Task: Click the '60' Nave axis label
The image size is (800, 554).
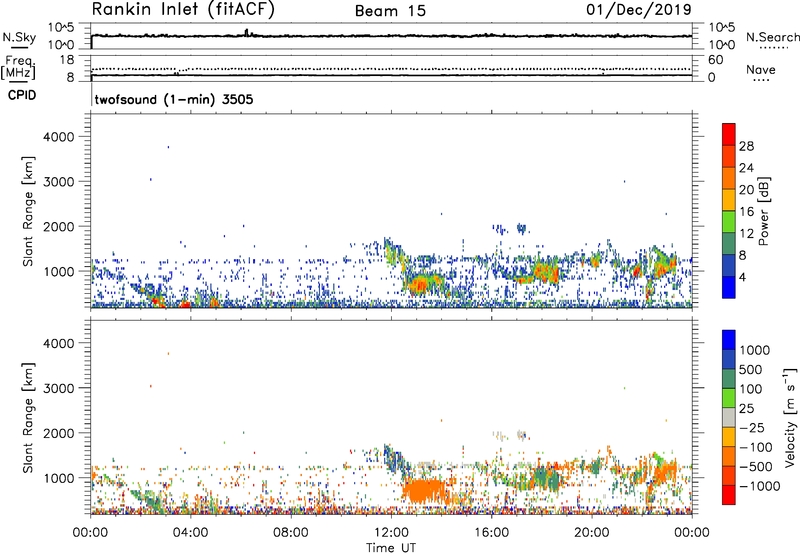Action: [715, 60]
